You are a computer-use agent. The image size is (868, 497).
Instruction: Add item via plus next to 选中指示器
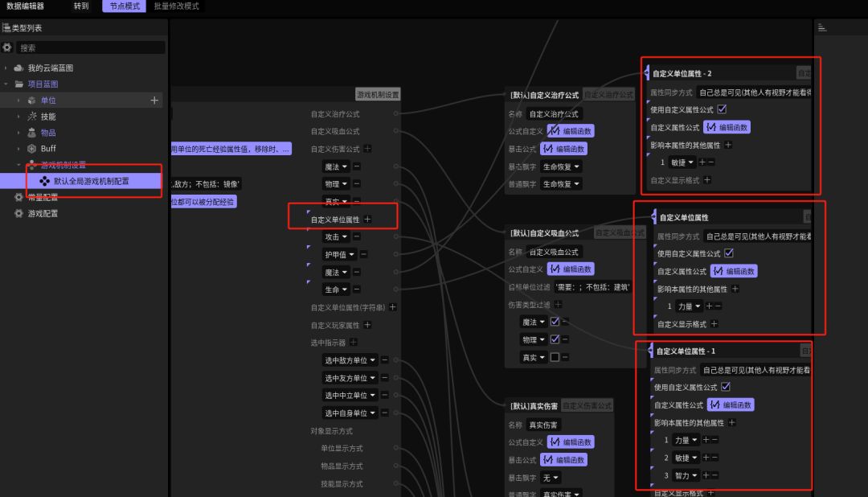pos(351,343)
